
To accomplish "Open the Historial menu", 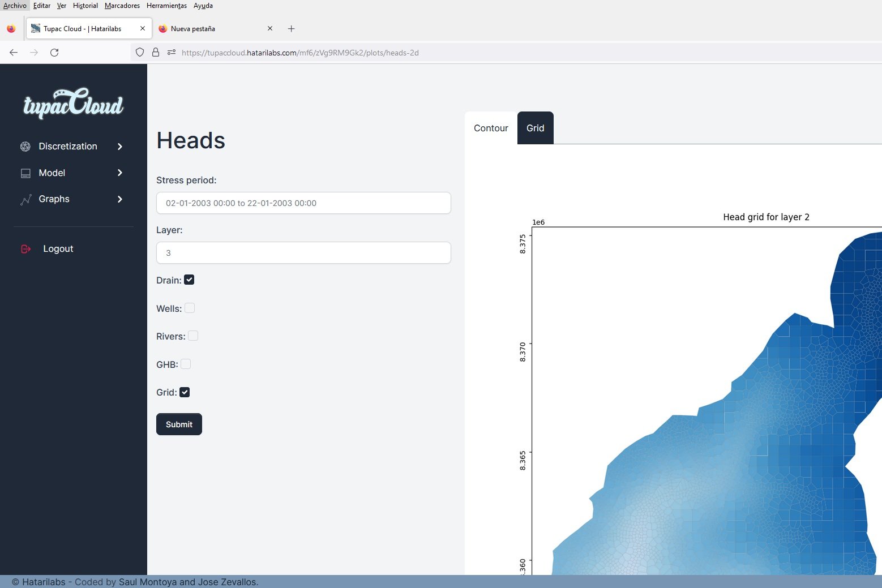I will tap(85, 6).
